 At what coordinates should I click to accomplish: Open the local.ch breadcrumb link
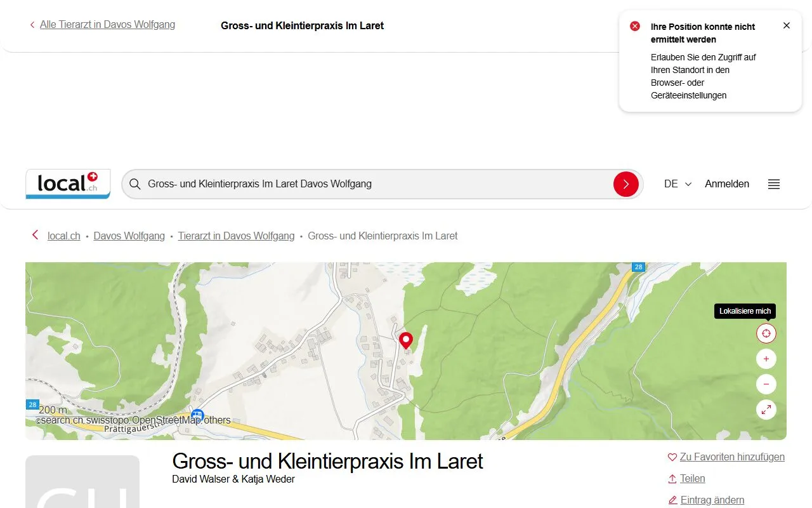[63, 236]
